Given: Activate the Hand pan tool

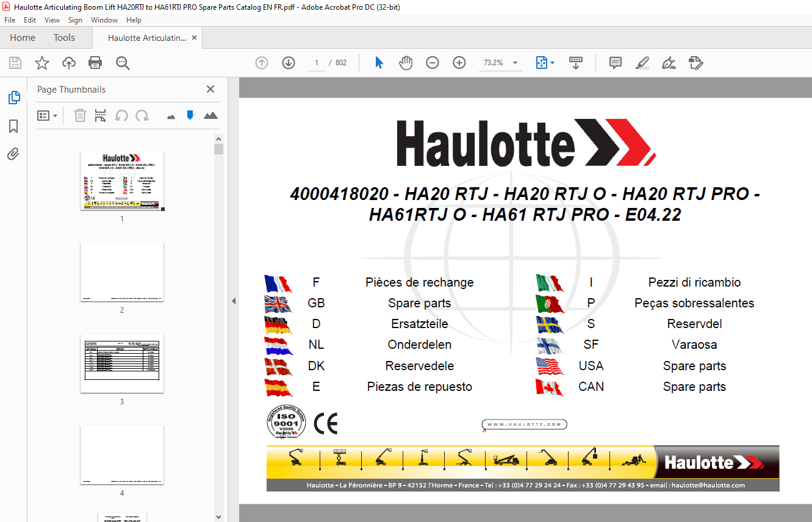Looking at the screenshot, I should click(406, 63).
